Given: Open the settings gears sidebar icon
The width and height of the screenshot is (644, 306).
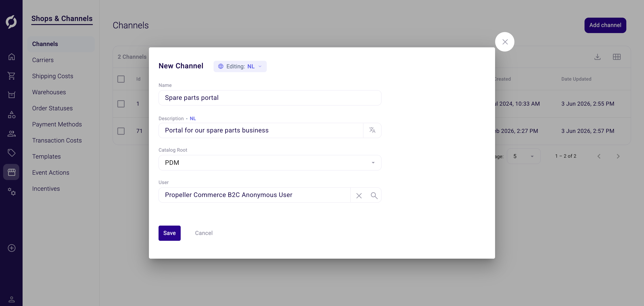Looking at the screenshot, I should click(11, 192).
